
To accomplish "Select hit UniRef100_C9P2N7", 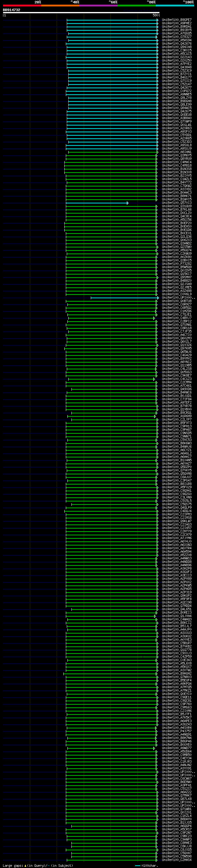I will click(176, 833).
